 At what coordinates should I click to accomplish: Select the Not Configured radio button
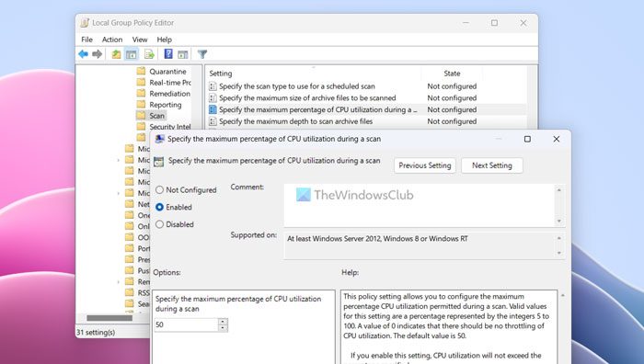pos(159,189)
